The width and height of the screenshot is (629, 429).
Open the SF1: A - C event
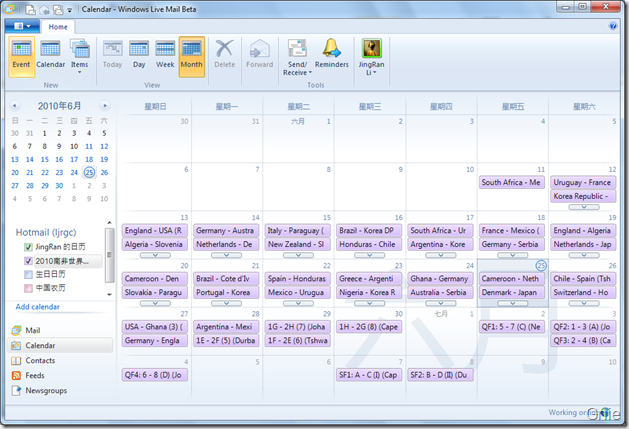pos(369,375)
